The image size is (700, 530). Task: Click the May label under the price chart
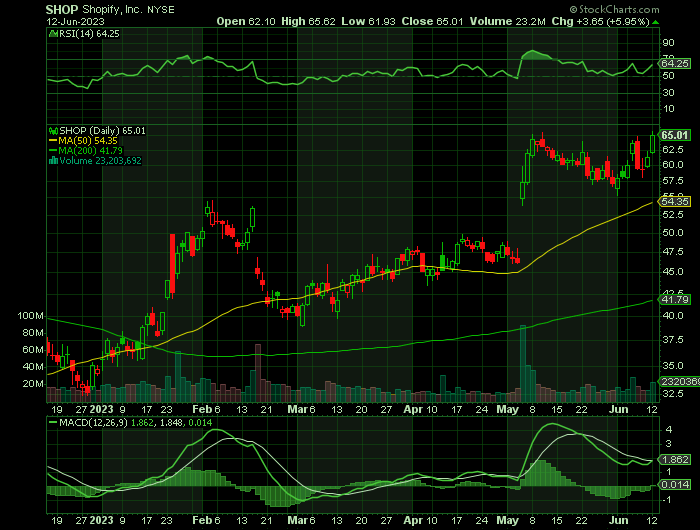508,409
